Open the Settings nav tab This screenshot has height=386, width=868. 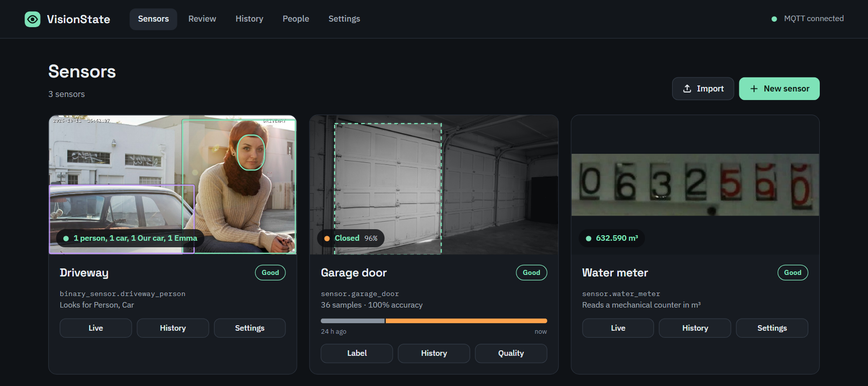(344, 19)
